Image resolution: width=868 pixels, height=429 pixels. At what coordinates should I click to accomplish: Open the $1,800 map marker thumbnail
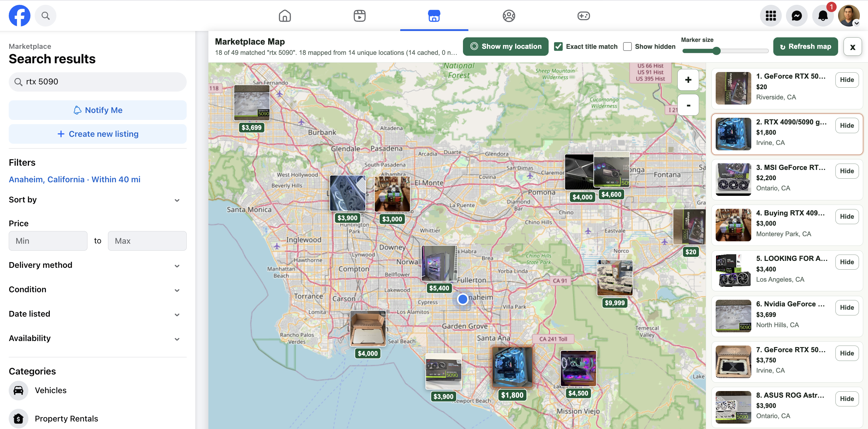pyautogui.click(x=512, y=367)
